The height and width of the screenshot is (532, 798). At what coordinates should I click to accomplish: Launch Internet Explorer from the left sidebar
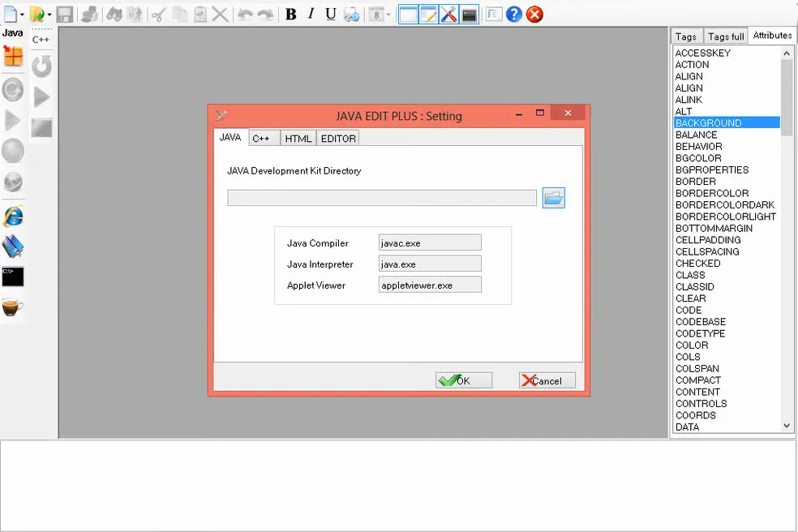coord(13,217)
